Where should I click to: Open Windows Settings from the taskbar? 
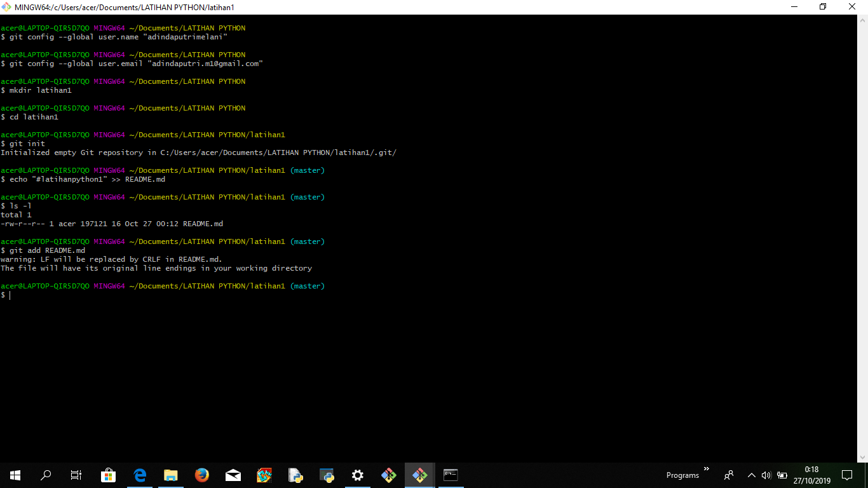[x=357, y=475]
